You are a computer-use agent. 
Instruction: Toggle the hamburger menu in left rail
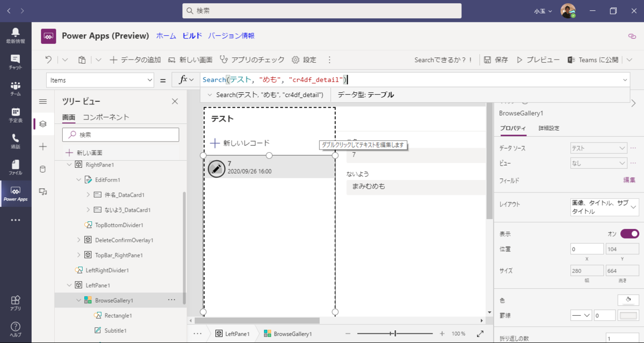tap(43, 101)
